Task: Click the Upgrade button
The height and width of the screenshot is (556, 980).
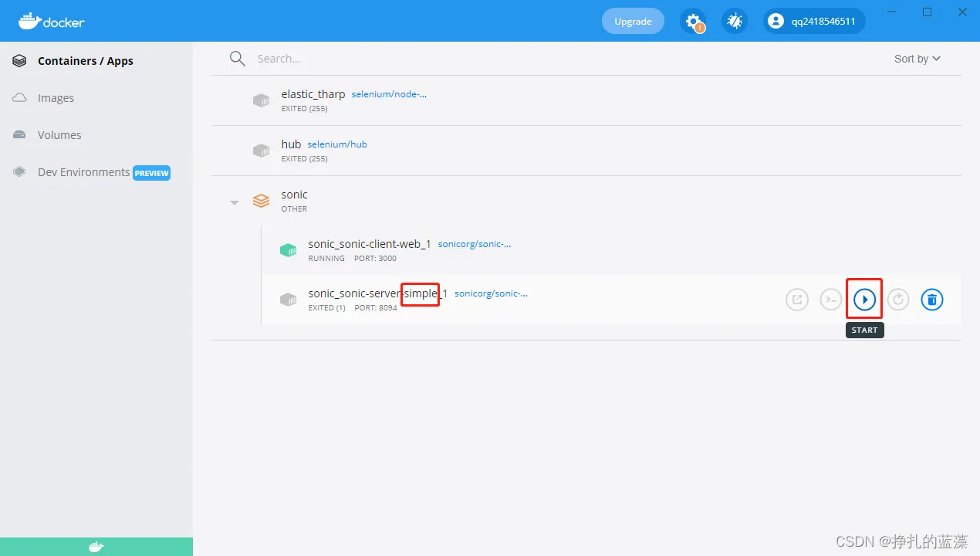Action: 633,22
